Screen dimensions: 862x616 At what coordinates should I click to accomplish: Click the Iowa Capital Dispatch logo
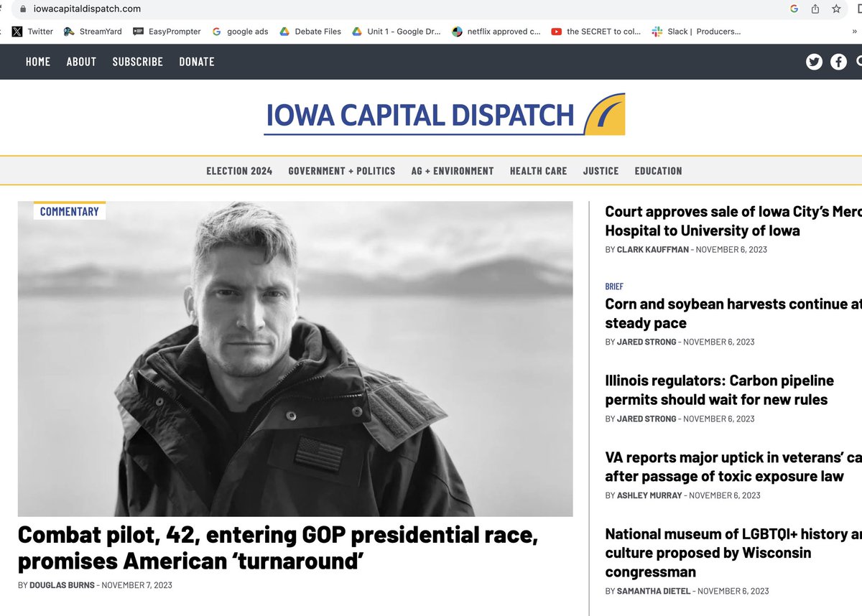pyautogui.click(x=444, y=115)
